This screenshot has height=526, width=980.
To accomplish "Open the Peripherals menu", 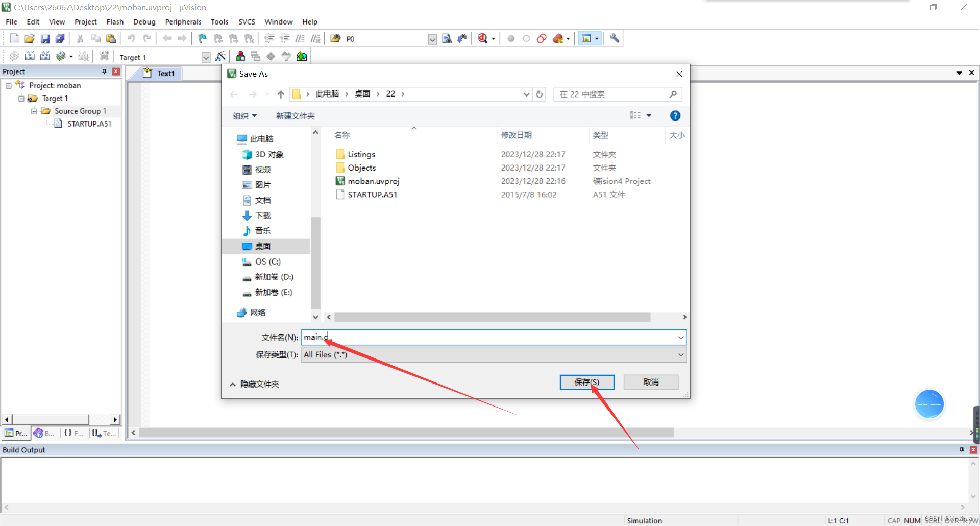I will coord(183,22).
